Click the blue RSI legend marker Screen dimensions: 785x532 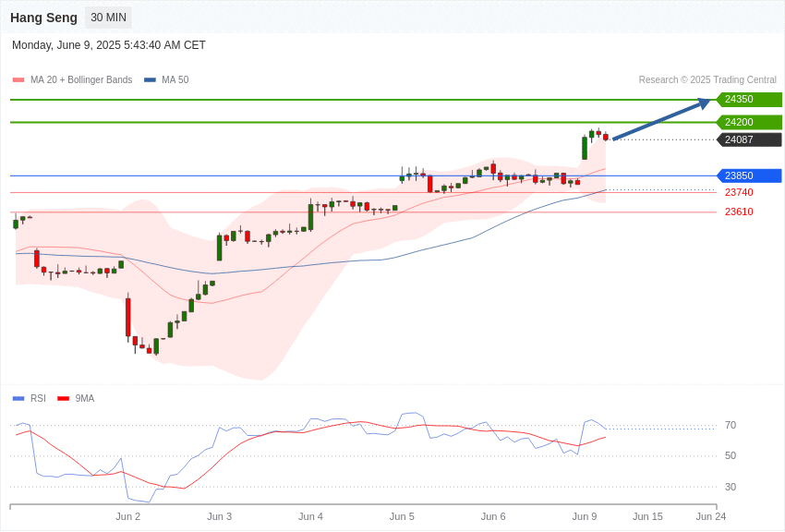18,398
